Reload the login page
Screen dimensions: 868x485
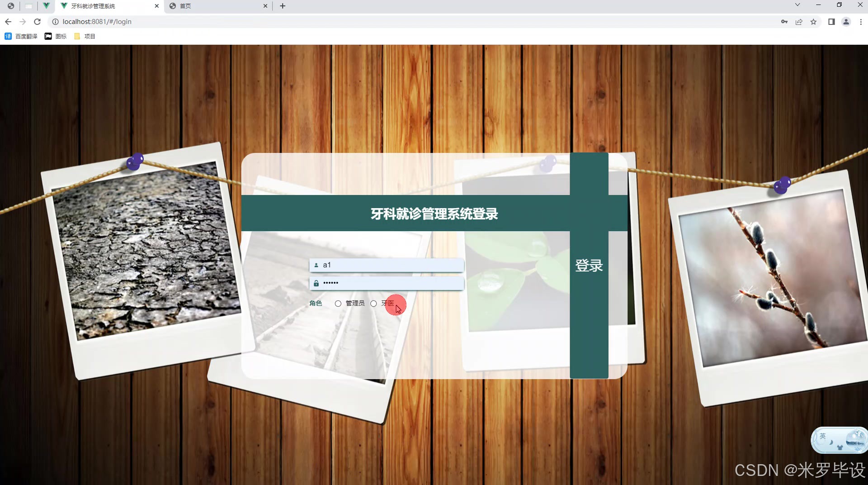pyautogui.click(x=38, y=22)
